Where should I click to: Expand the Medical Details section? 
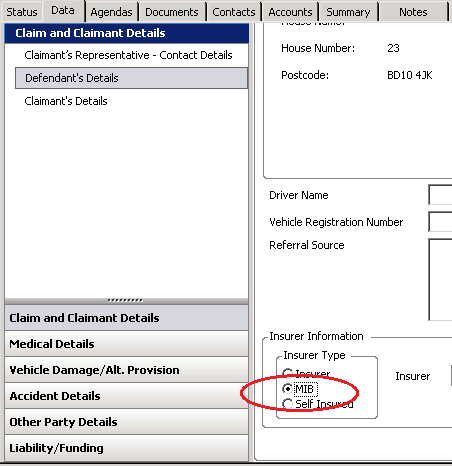point(126,344)
